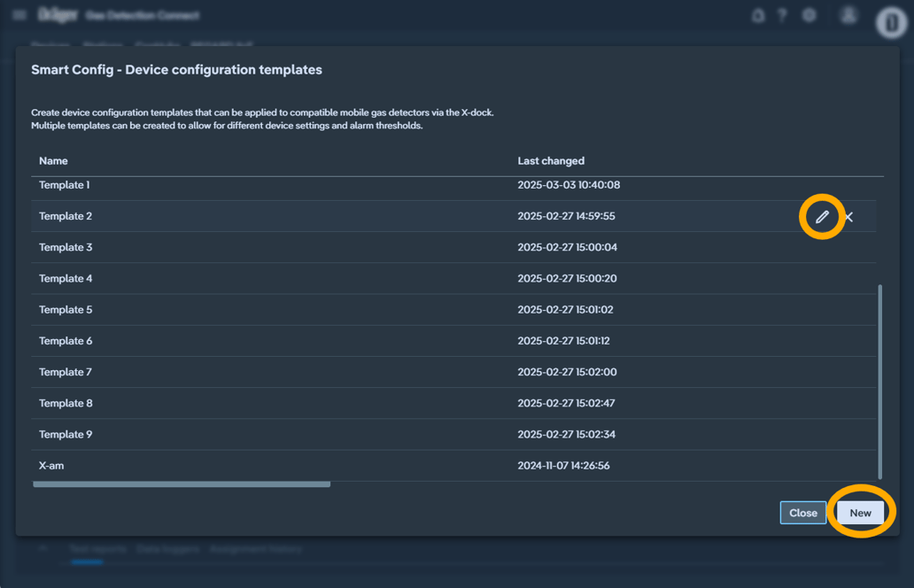Switch to the Assignment history tab

click(x=255, y=550)
